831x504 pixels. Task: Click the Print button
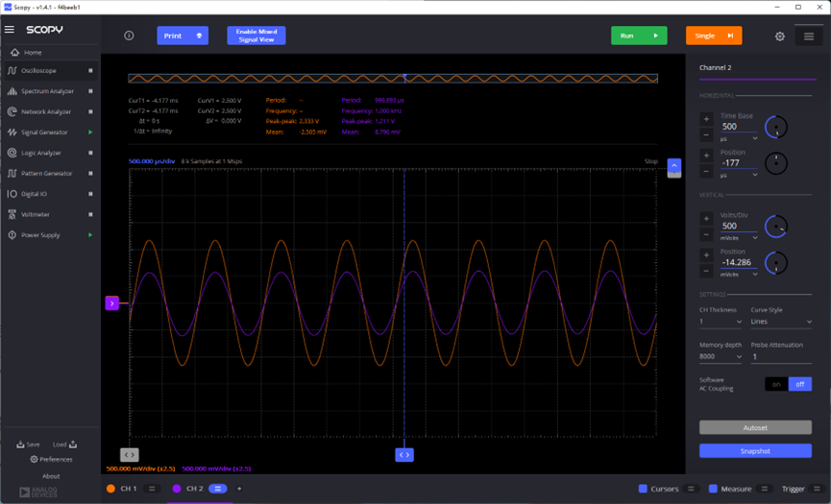pos(183,36)
